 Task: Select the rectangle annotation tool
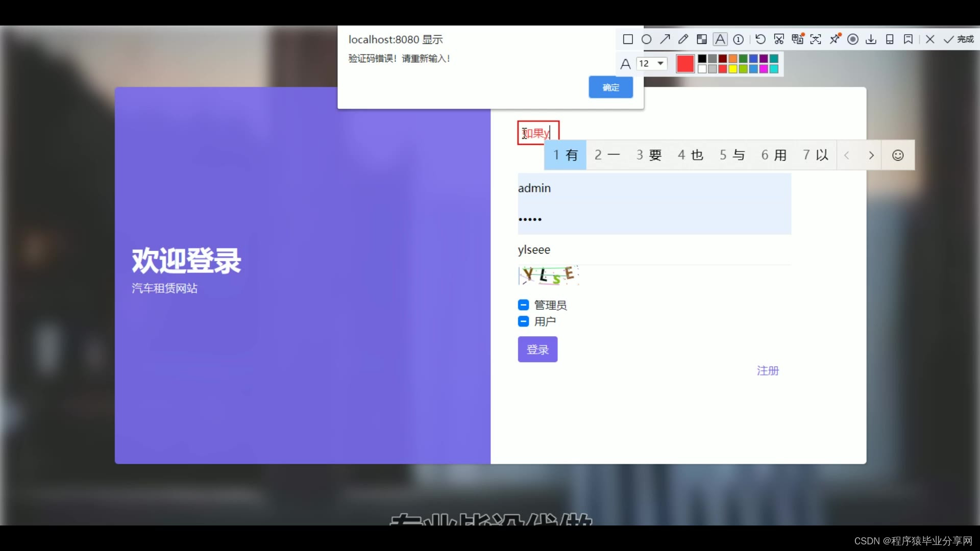coord(628,39)
